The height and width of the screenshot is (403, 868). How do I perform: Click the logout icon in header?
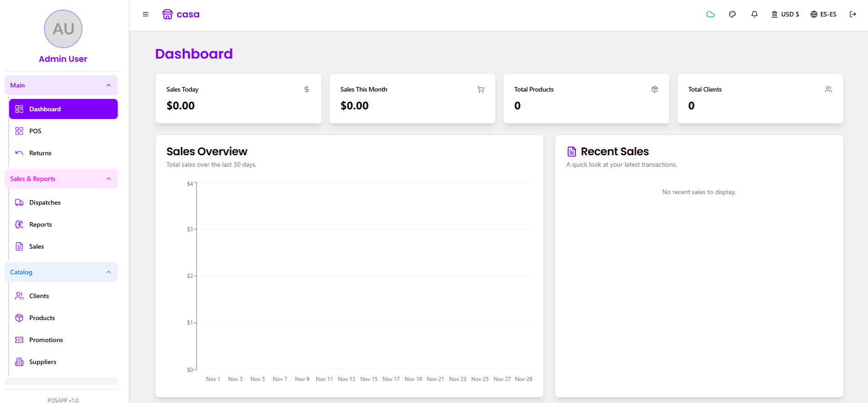point(853,14)
